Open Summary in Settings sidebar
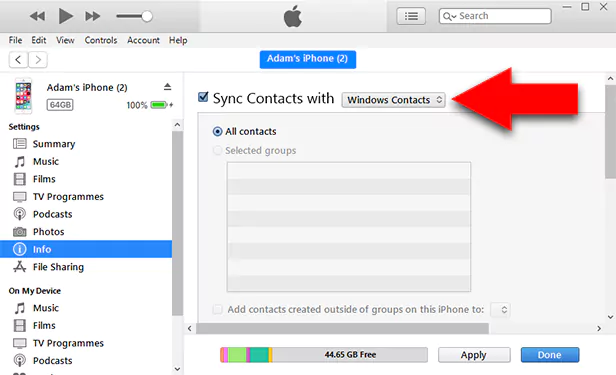The width and height of the screenshot is (616, 375). point(54,144)
